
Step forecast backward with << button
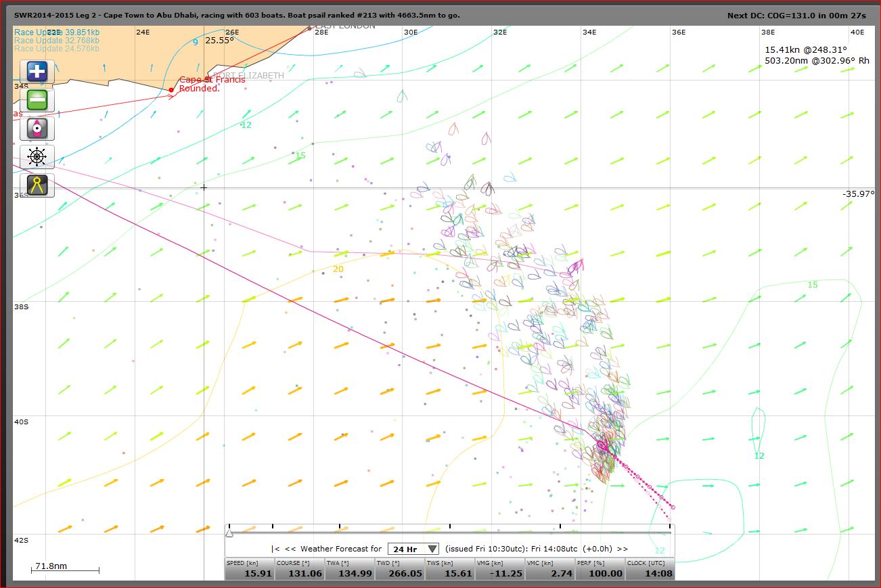[x=290, y=549]
